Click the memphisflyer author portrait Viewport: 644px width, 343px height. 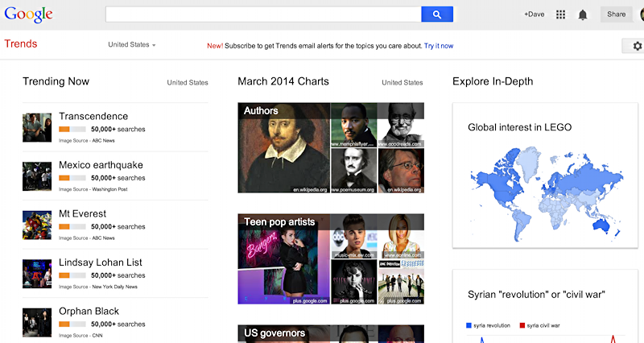[x=353, y=125]
